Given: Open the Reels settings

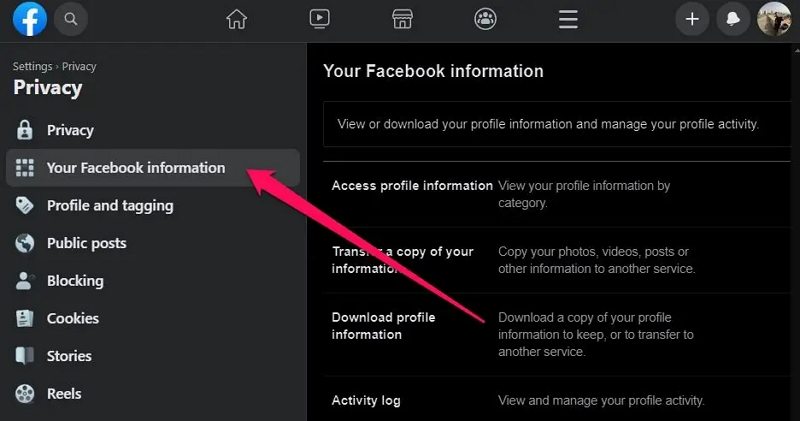Looking at the screenshot, I should click(x=64, y=394).
